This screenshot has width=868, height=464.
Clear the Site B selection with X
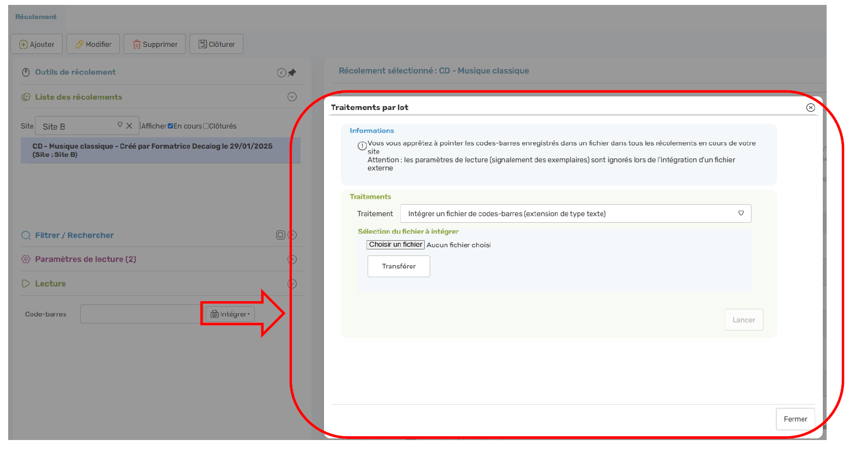click(129, 126)
